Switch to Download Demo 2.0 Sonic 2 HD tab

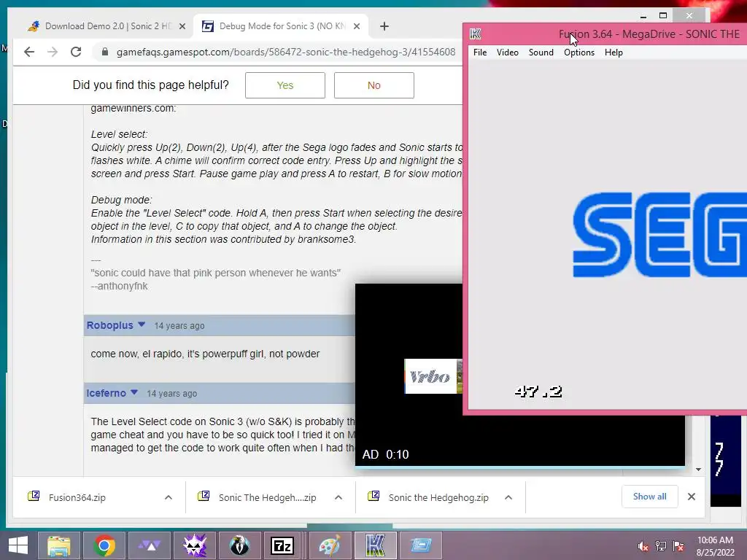pos(107,26)
